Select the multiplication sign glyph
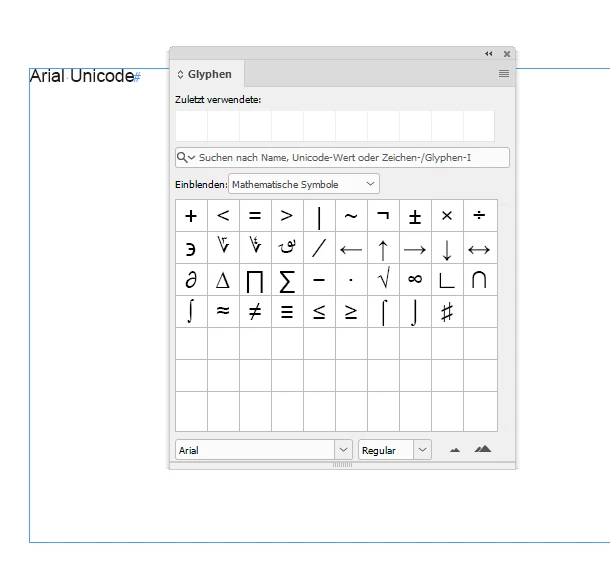 (447, 216)
